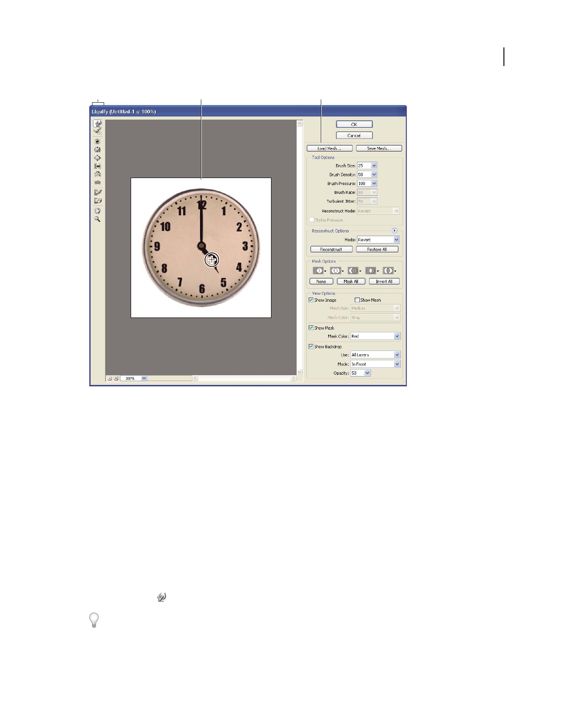This screenshot has width=569, height=728.
Task: Click horizontal scrollbar left arrow of preview
Action: (x=196, y=378)
